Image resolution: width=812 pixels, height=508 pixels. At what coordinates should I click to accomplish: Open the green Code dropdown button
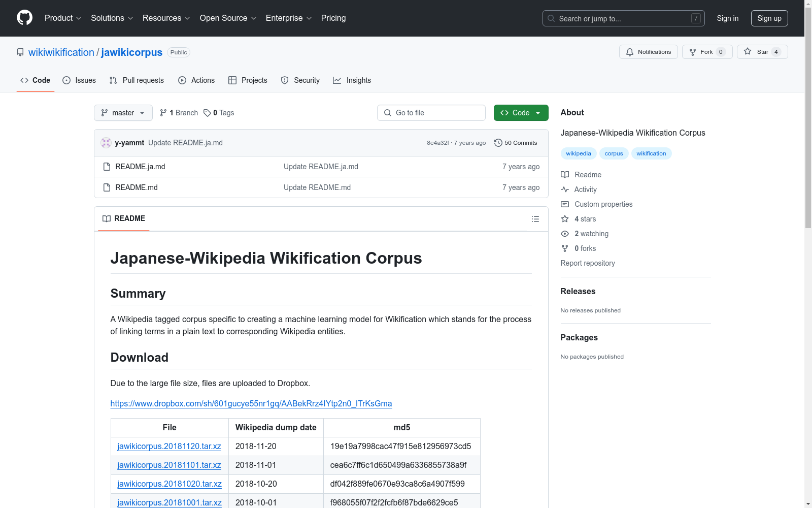click(x=521, y=113)
